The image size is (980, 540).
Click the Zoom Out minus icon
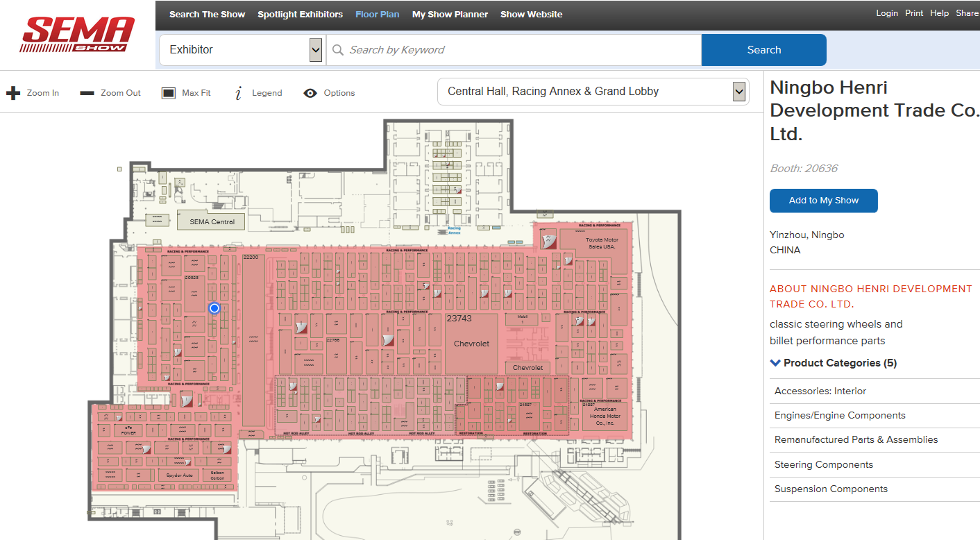(x=87, y=93)
